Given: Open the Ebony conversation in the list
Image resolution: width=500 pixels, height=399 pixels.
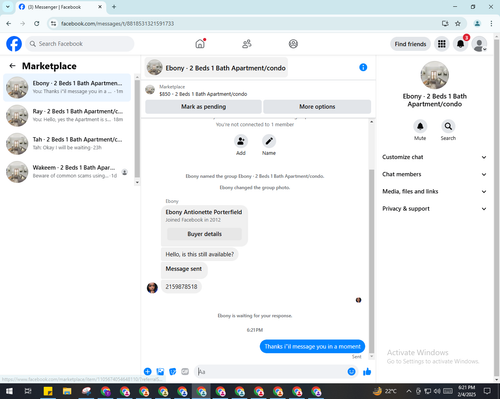Looking at the screenshot, I should click(67, 87).
